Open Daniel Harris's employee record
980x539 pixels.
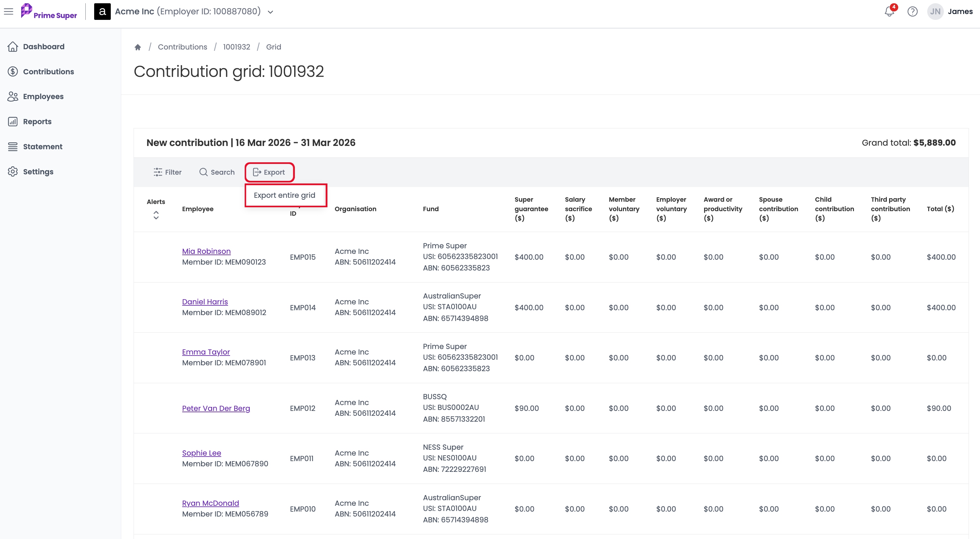(205, 302)
